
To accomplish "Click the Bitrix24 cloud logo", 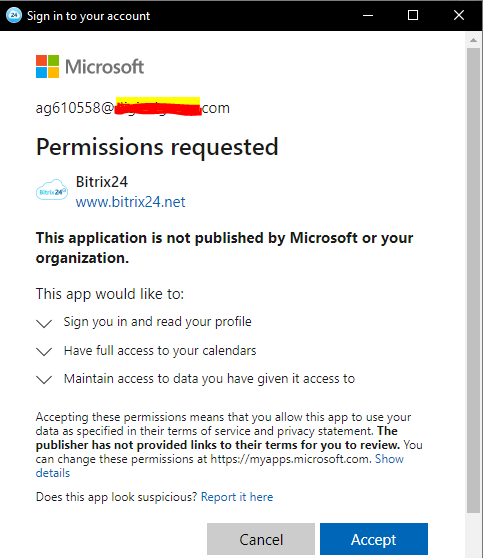I will [52, 190].
